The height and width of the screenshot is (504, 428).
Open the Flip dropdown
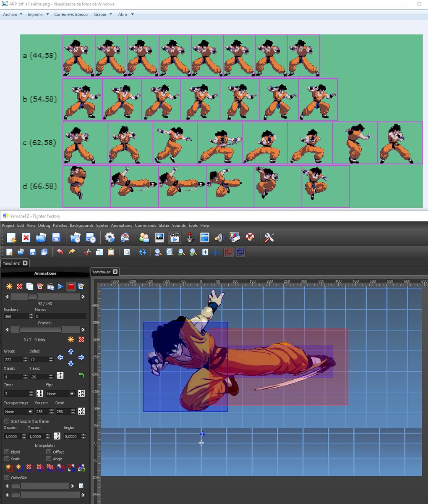[x=60, y=394]
